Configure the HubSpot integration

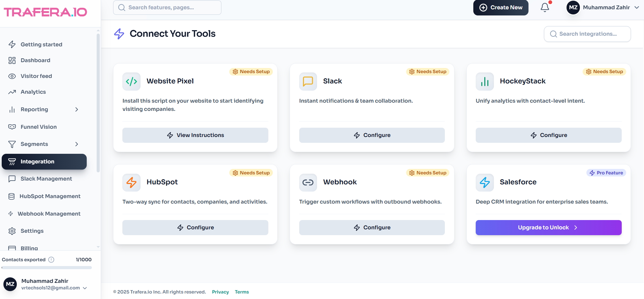[x=195, y=228]
